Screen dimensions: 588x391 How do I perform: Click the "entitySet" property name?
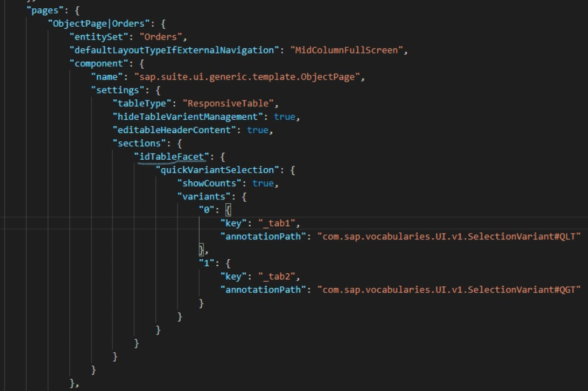[99, 37]
